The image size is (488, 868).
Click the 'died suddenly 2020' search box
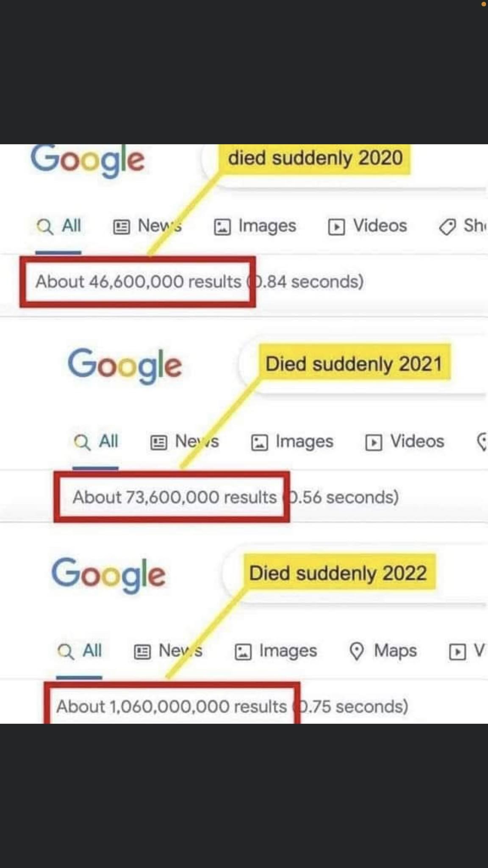(315, 159)
